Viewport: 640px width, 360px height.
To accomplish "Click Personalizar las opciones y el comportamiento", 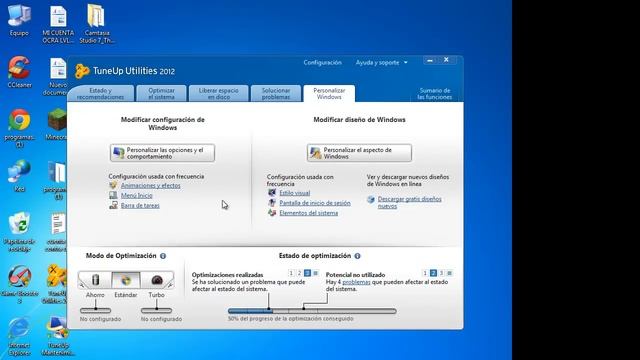I will click(162, 153).
